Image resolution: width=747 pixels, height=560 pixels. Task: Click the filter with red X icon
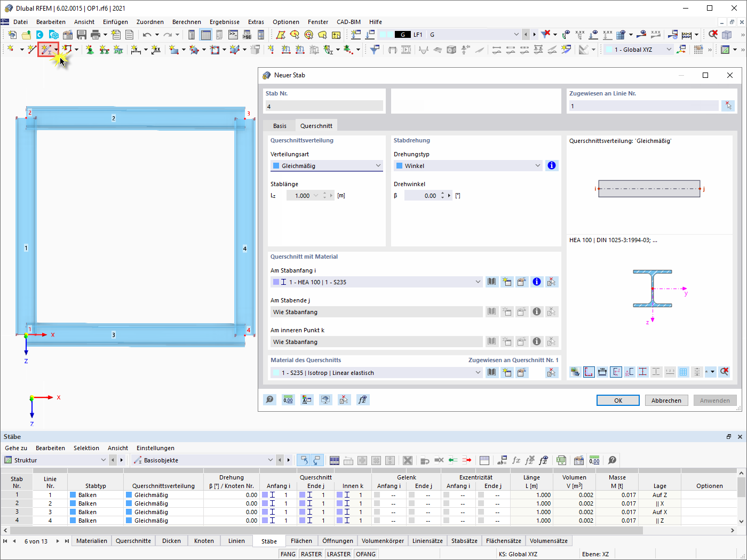pos(545,35)
